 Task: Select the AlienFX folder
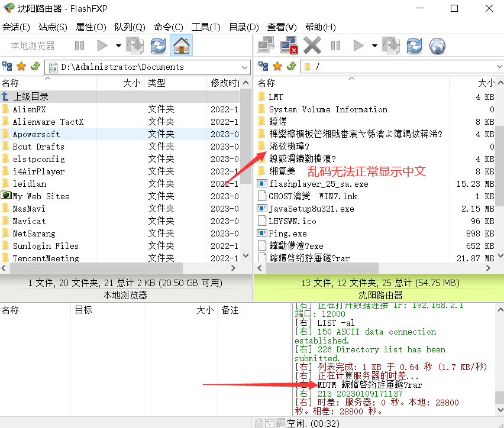(x=119, y=109)
